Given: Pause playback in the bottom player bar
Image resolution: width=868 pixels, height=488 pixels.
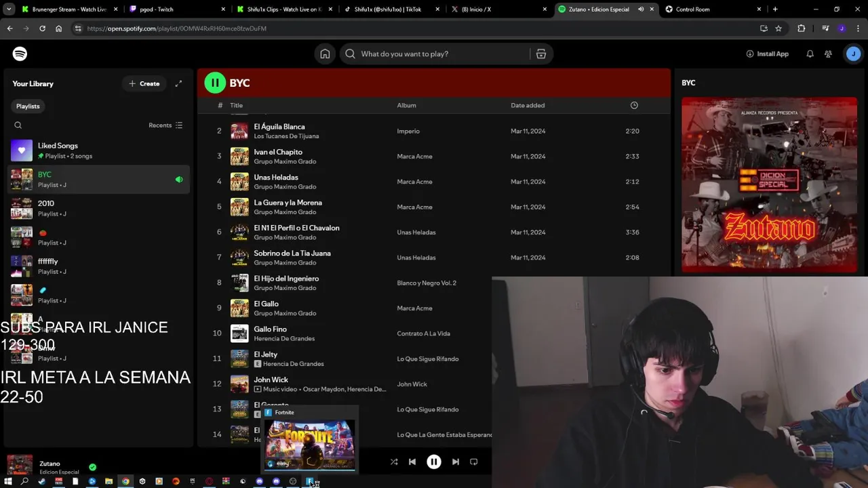Looking at the screenshot, I should [x=434, y=462].
